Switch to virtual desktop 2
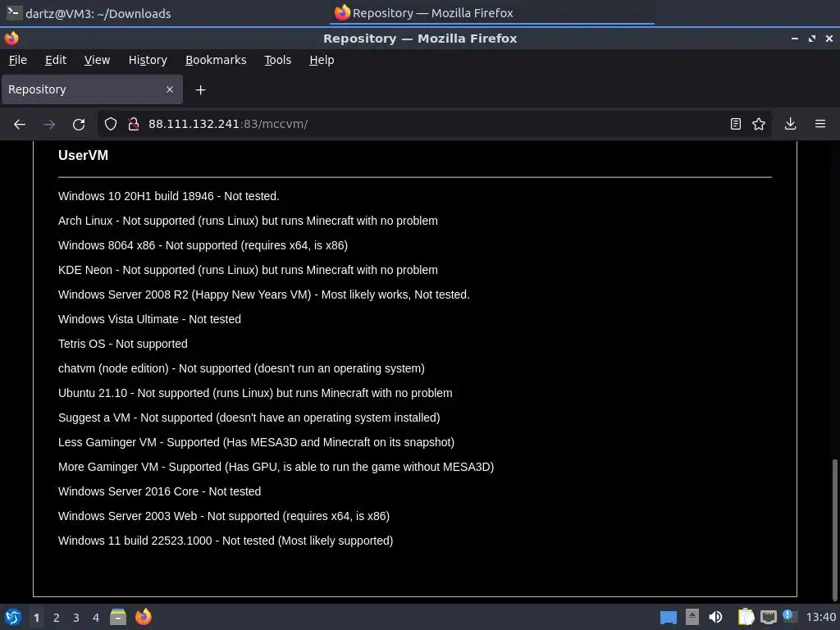 point(57,618)
